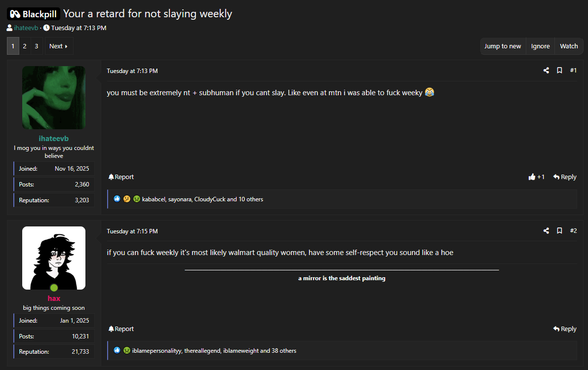
Task: Reply to hax's post #2
Action: [x=565, y=329]
